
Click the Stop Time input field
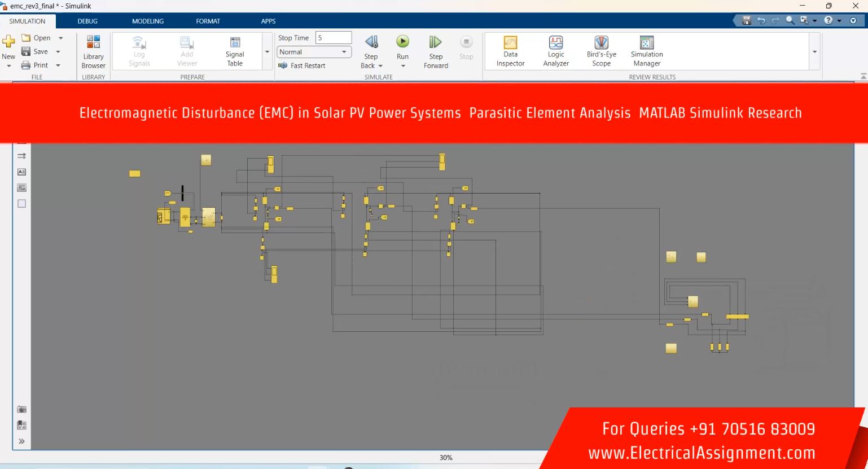point(333,38)
